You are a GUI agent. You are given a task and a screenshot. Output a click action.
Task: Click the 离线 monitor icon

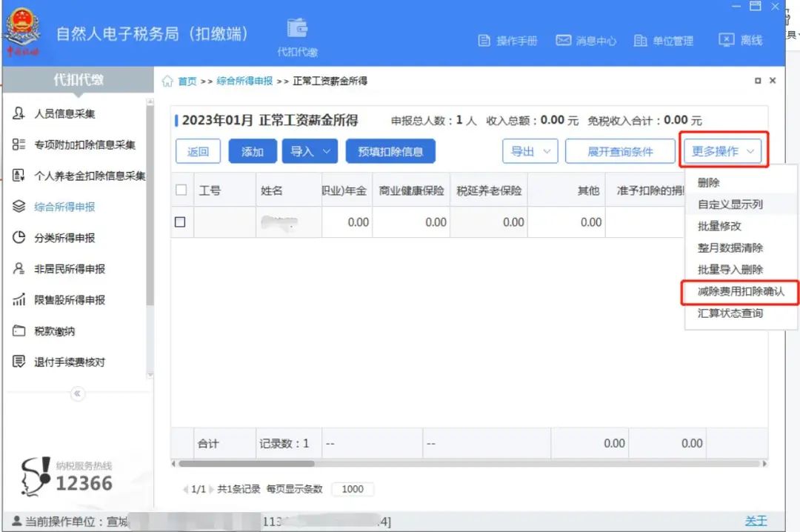727,40
